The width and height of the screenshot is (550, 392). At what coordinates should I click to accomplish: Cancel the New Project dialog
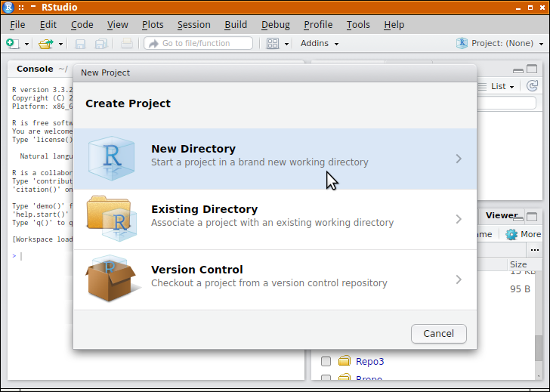pyautogui.click(x=438, y=333)
